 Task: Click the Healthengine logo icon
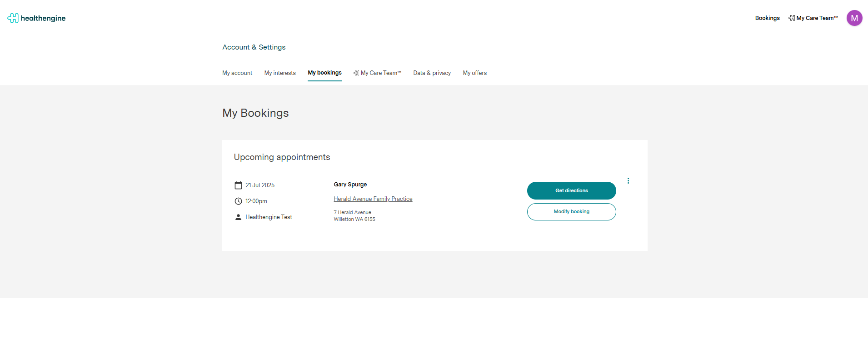coord(13,18)
